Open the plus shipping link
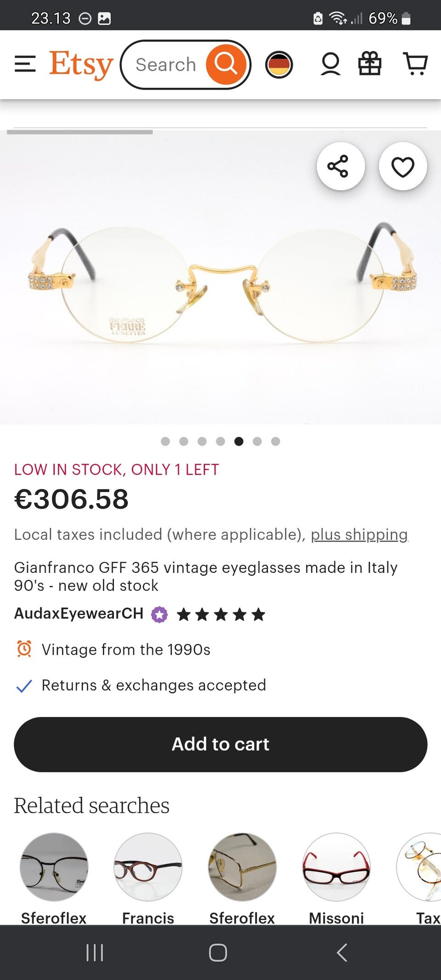The image size is (441, 980). [x=359, y=534]
